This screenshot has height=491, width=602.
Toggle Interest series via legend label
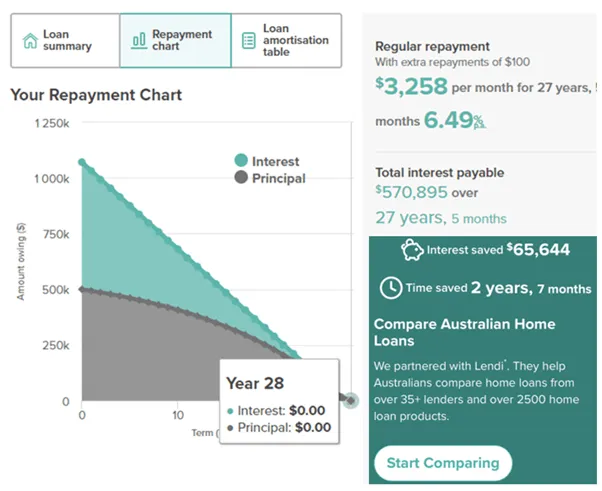coord(275,161)
